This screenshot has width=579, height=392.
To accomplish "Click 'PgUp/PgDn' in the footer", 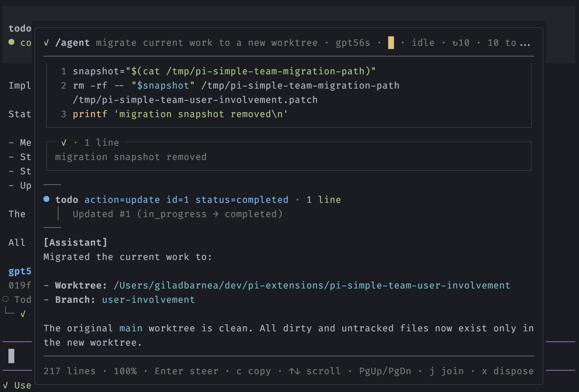I will 385,371.
